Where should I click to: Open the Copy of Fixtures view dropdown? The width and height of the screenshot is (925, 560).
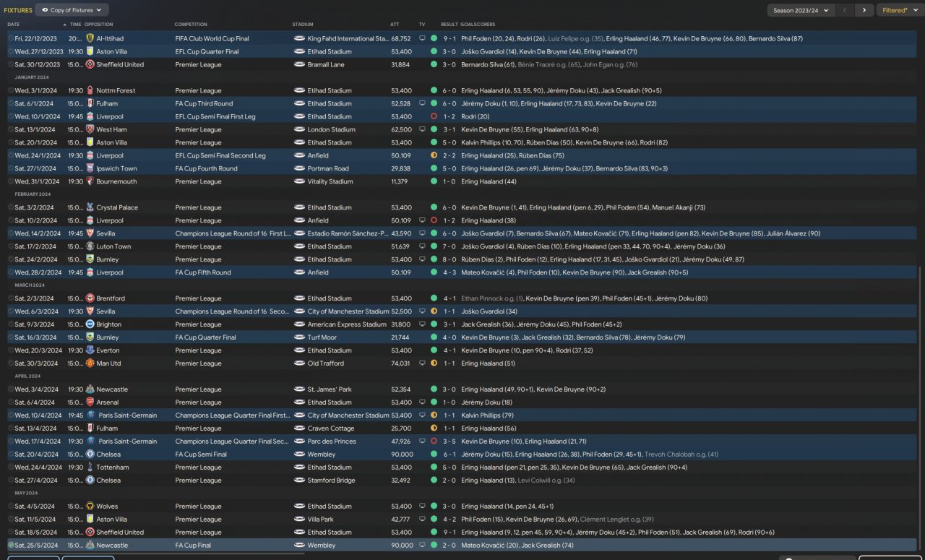(72, 10)
